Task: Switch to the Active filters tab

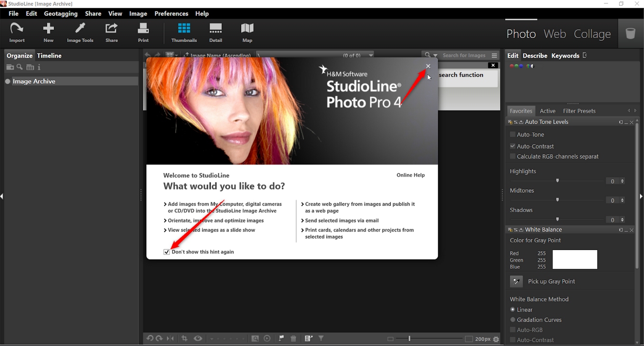Action: tap(547, 111)
